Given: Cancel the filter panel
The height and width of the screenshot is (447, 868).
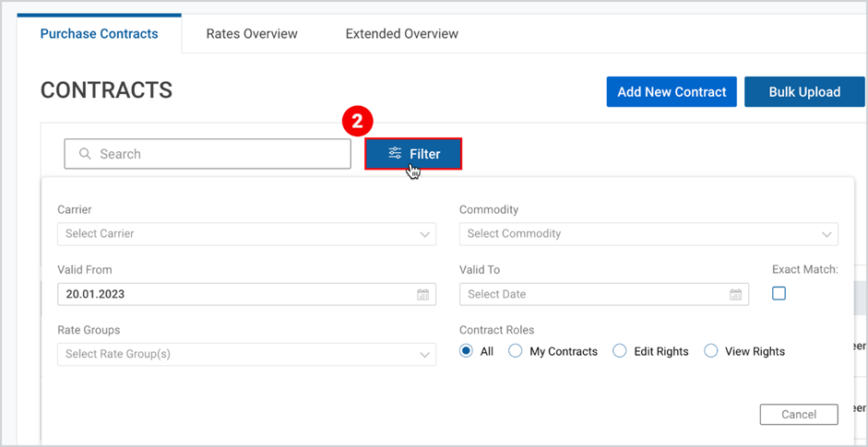Looking at the screenshot, I should [x=799, y=415].
